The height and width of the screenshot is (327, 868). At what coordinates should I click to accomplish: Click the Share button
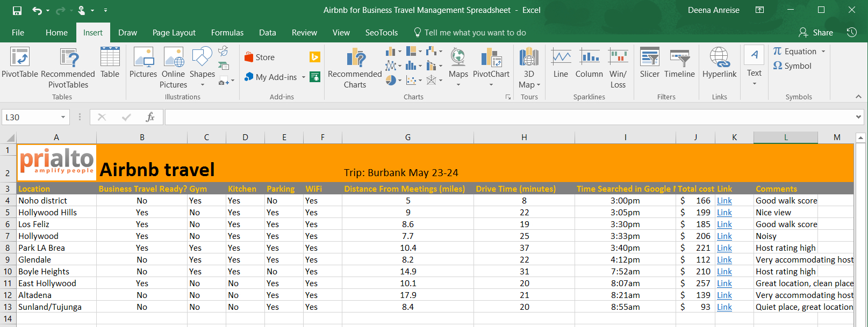coord(816,33)
